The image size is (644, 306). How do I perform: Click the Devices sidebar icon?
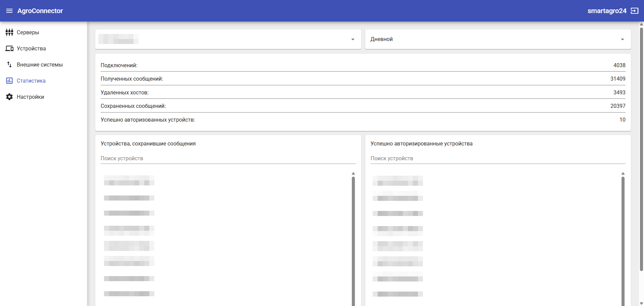(x=9, y=48)
